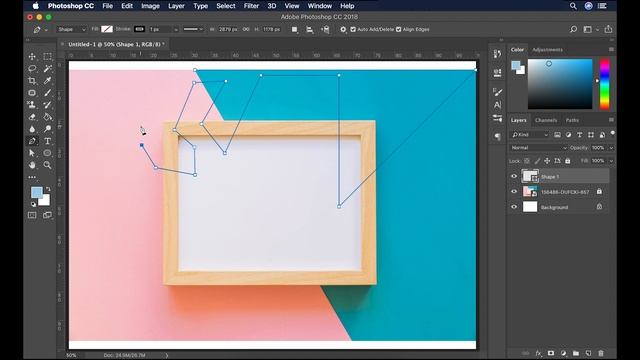Select the Paint Bucket tool

pos(47,117)
